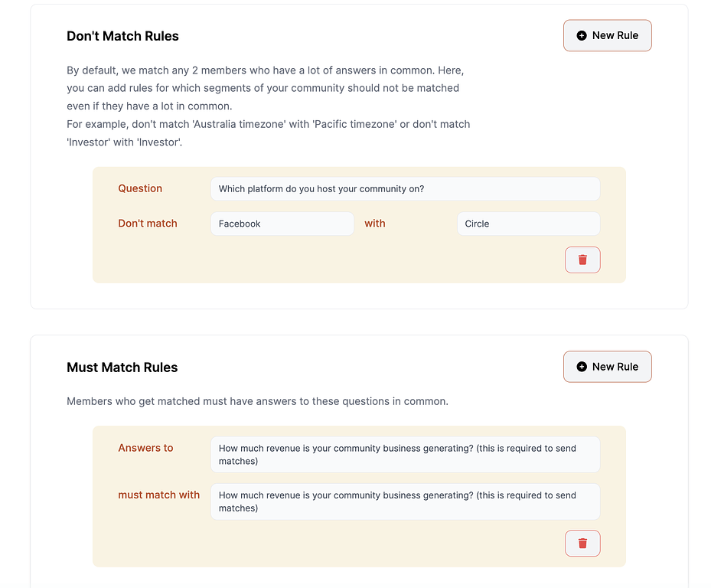The height and width of the screenshot is (588, 711).
Task: Delete the Facebook with Circle rule
Action: [582, 260]
